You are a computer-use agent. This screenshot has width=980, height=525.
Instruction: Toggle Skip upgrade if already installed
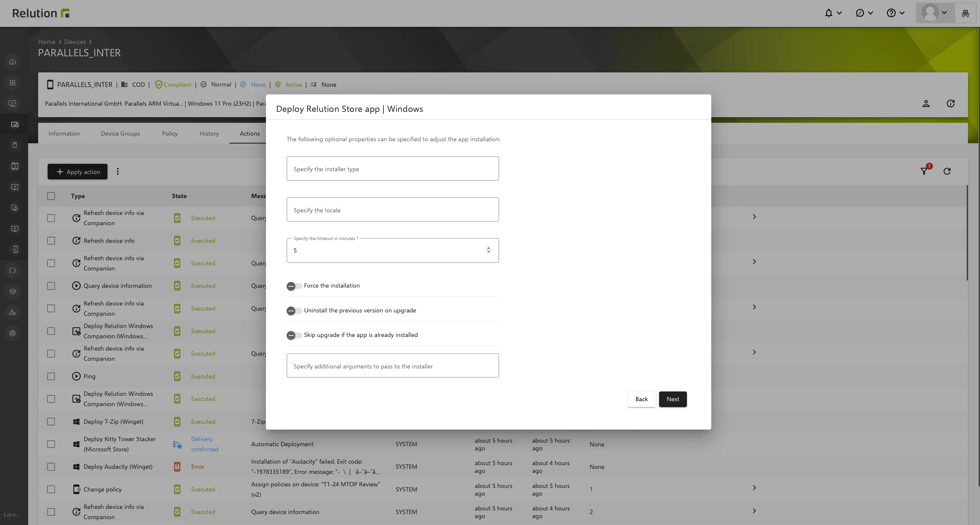click(294, 335)
